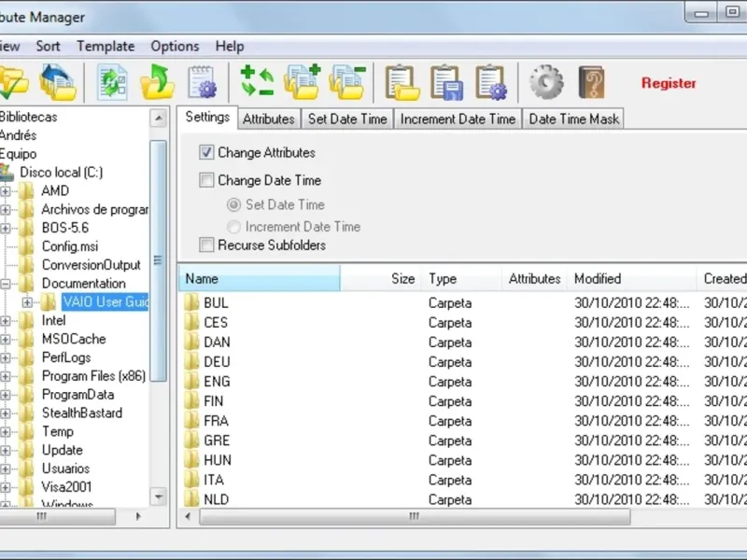
Task: Expand the MSOCache folder tree node
Action: click(6, 340)
